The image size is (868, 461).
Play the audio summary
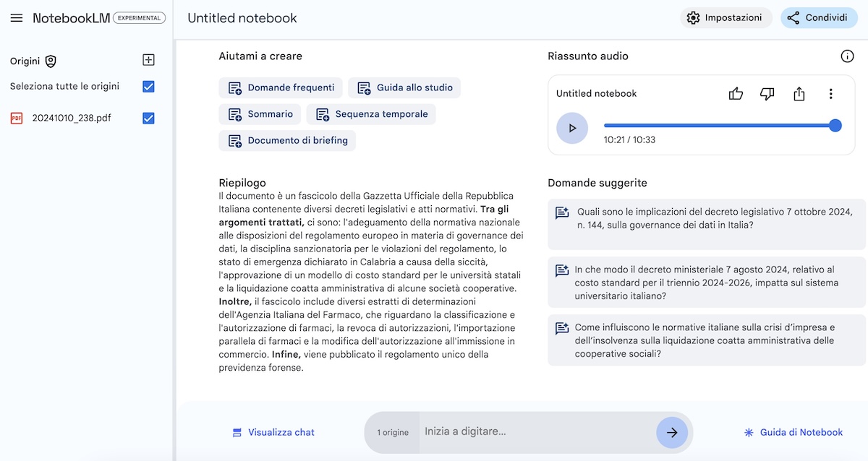(572, 128)
